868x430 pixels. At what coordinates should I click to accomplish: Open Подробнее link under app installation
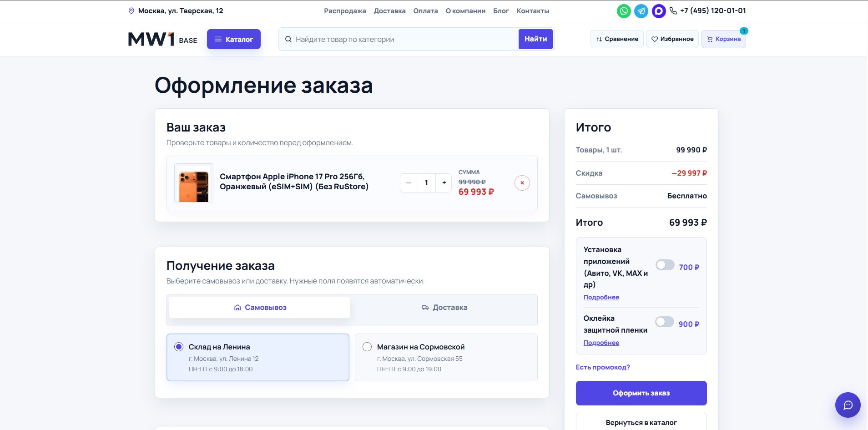pos(601,297)
